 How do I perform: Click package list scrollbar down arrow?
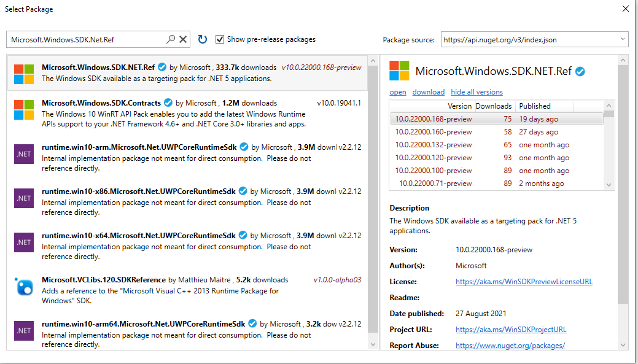click(x=373, y=344)
